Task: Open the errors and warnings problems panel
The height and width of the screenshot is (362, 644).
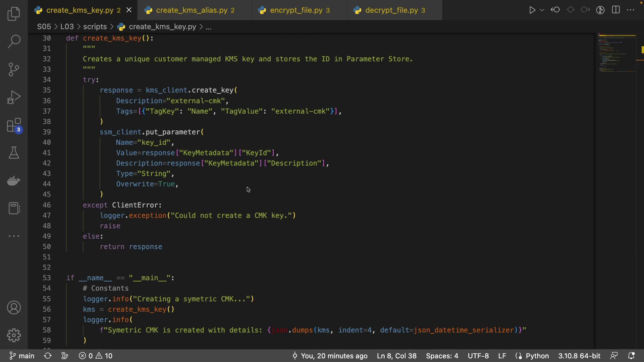Action: click(96, 356)
